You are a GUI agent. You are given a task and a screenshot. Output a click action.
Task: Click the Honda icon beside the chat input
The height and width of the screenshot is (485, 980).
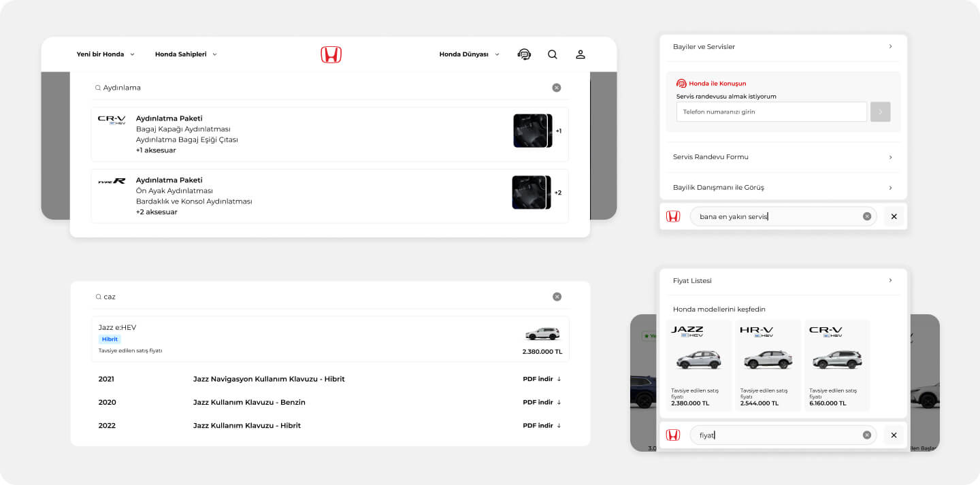coord(673,216)
